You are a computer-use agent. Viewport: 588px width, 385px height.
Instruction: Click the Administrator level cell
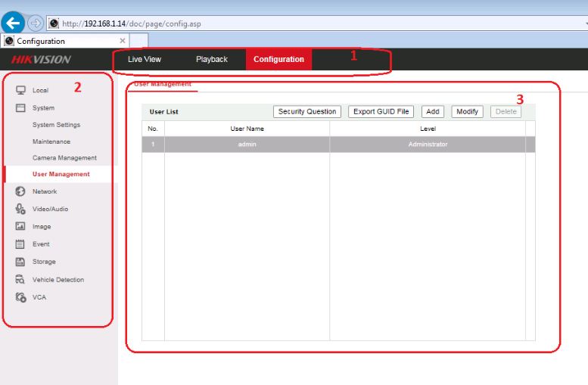[428, 144]
